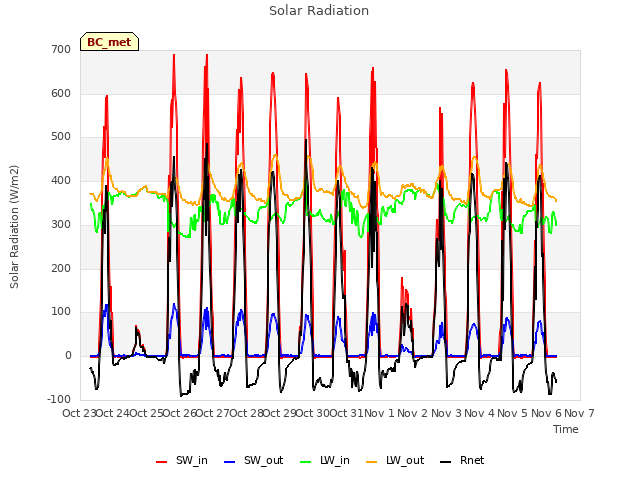Click the -100 y-axis tick label
The height and width of the screenshot is (480, 640).
59,399
